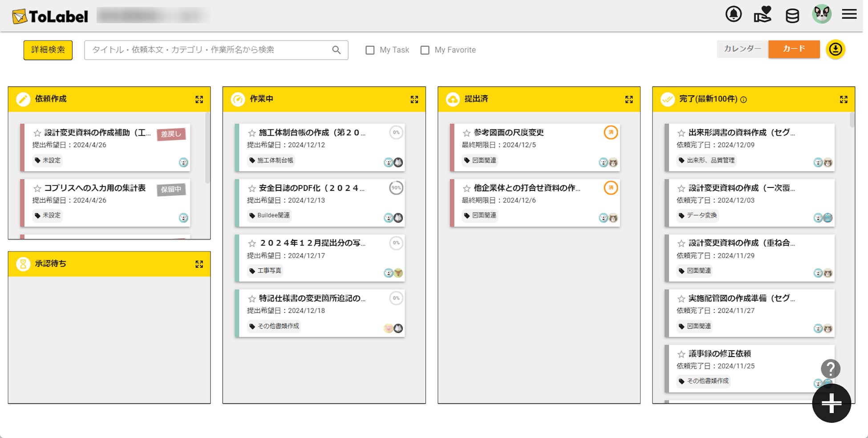Image resolution: width=868 pixels, height=438 pixels.
Task: Favorite the コブリスへの入力用の集計表 card star
Action: pos(37,188)
